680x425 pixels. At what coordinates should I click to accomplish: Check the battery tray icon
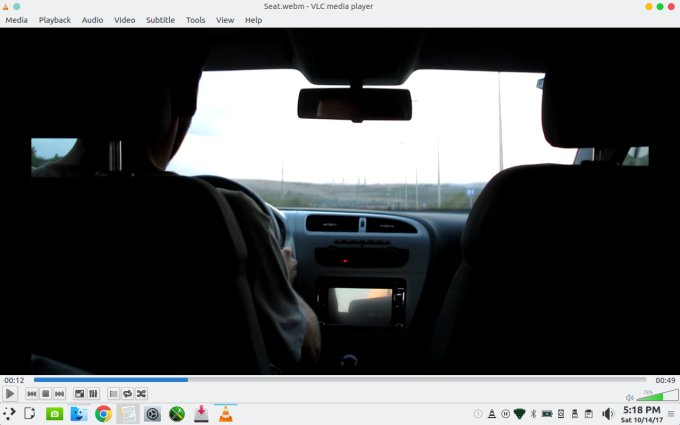pyautogui.click(x=547, y=414)
